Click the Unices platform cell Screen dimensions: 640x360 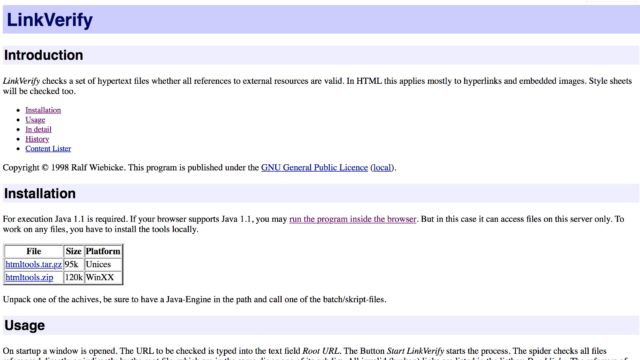[x=103, y=264]
